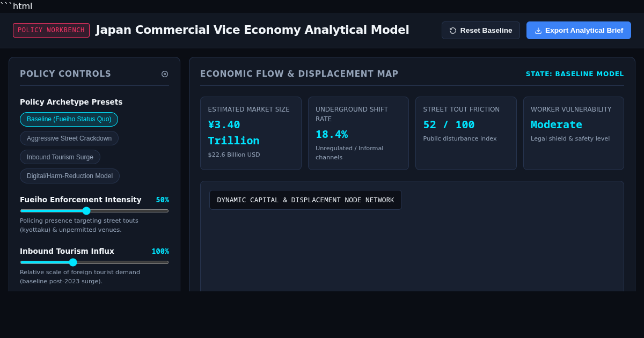Click the Legal shield & safety level caption
The width and height of the screenshot is (644, 338).
(570, 138)
